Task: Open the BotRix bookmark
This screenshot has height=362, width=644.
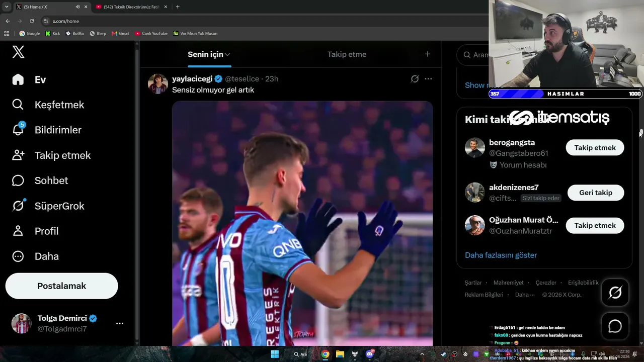Action: coord(75,34)
